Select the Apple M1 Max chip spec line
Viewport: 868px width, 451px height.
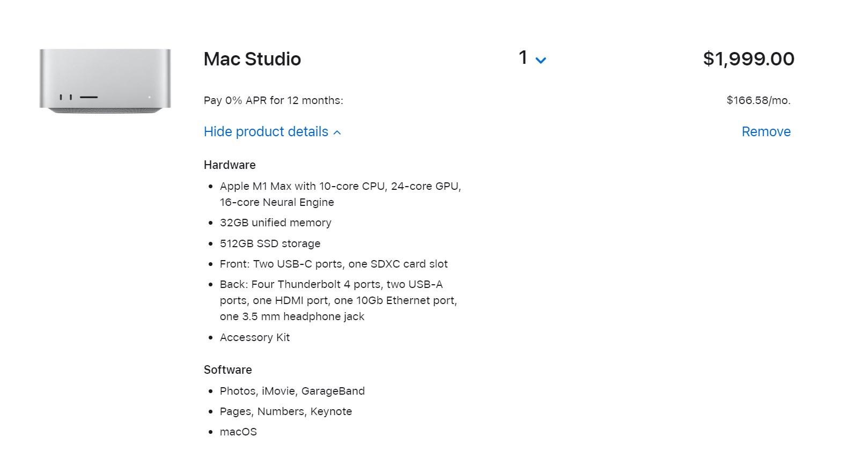click(340, 194)
